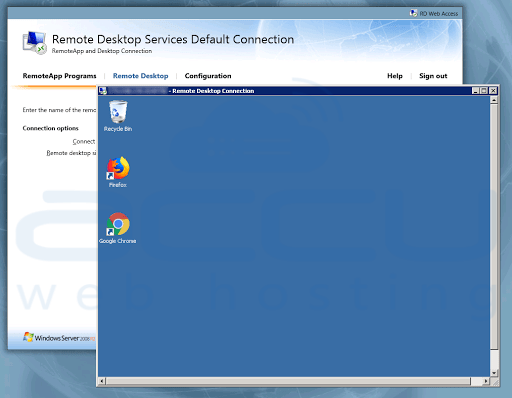Screen dimensions: 512x398
Task: Maximize the Remote Desktop Connection window
Action: (x=484, y=91)
